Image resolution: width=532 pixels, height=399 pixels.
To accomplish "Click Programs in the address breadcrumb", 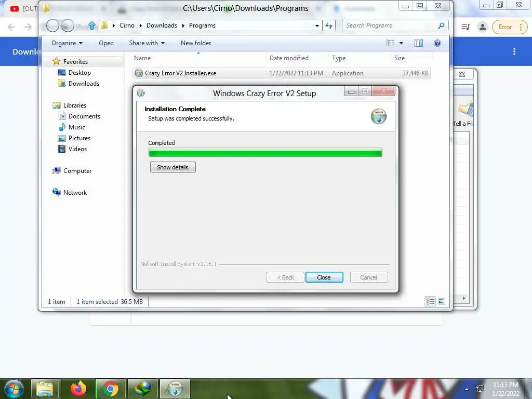I will click(202, 25).
